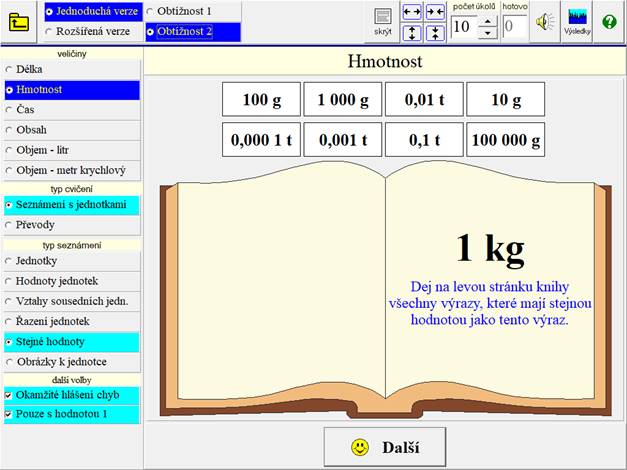Select Stejné hodnoty option

[72, 342]
